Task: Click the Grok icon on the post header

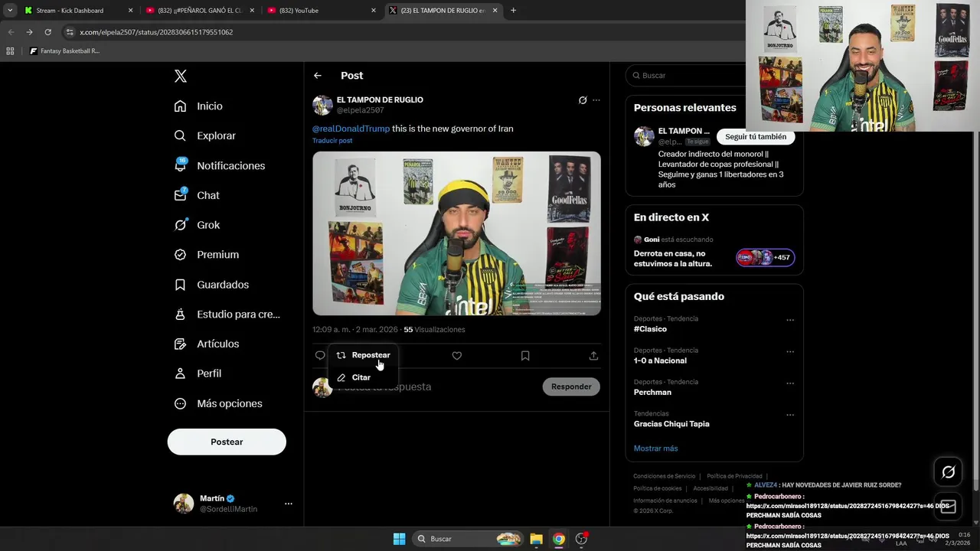Action: click(583, 100)
